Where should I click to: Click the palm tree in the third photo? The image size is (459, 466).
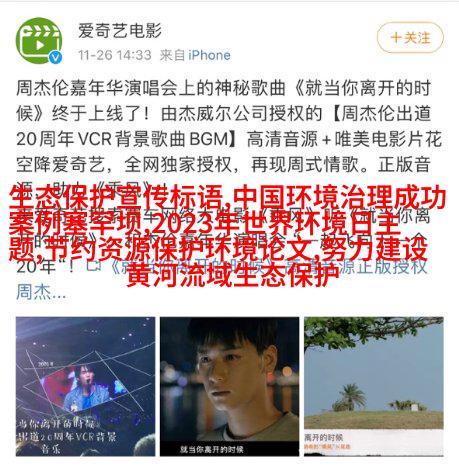(x=351, y=396)
